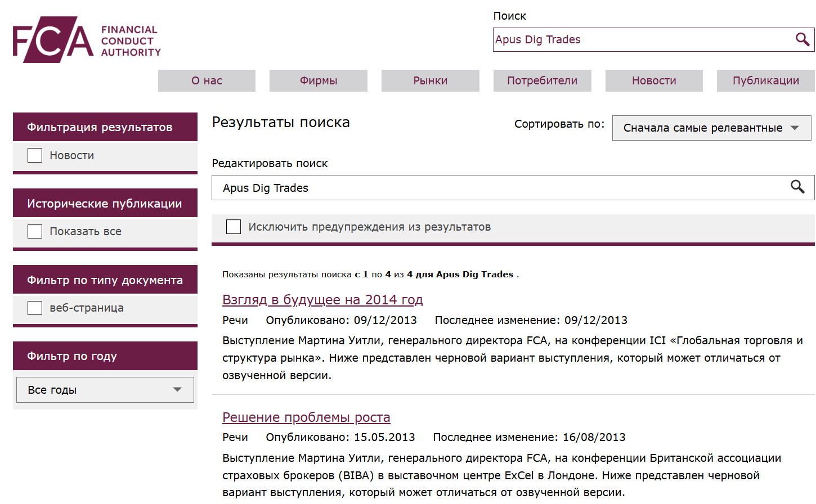Enable the 'Новости' filter checkbox

[34, 155]
